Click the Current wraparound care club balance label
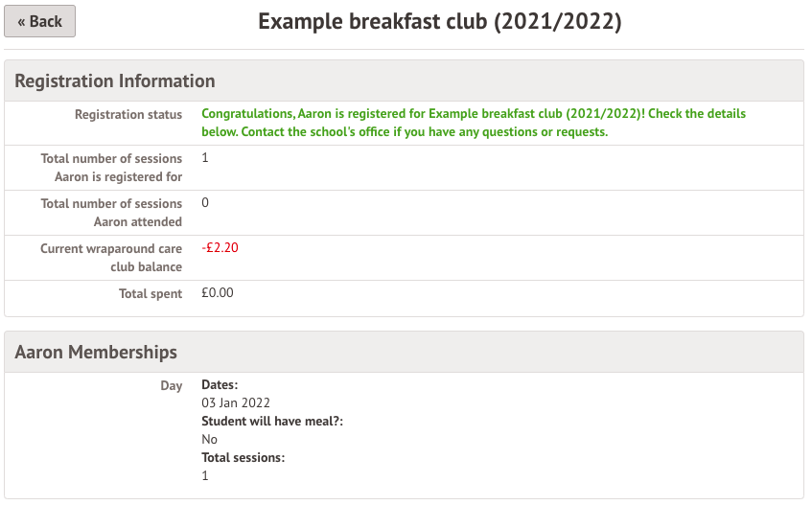The height and width of the screenshot is (505, 812). (111, 258)
